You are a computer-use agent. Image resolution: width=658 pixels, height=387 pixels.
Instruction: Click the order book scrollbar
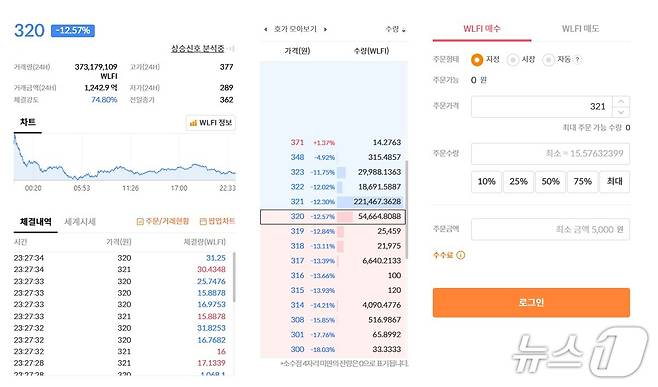407,209
